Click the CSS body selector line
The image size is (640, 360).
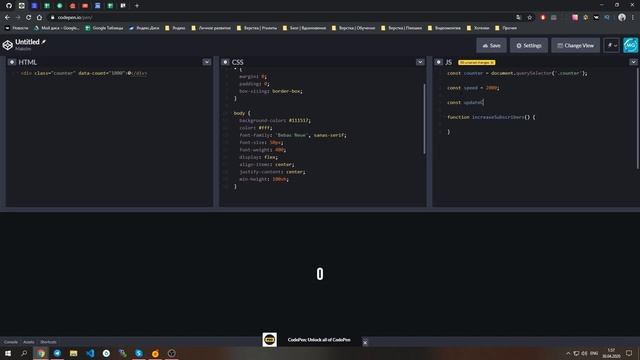point(242,113)
